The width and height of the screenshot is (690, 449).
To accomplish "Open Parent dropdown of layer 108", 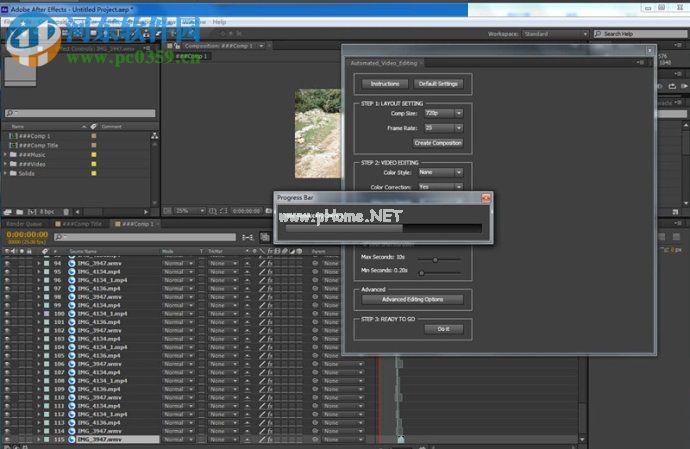I will click(x=343, y=381).
